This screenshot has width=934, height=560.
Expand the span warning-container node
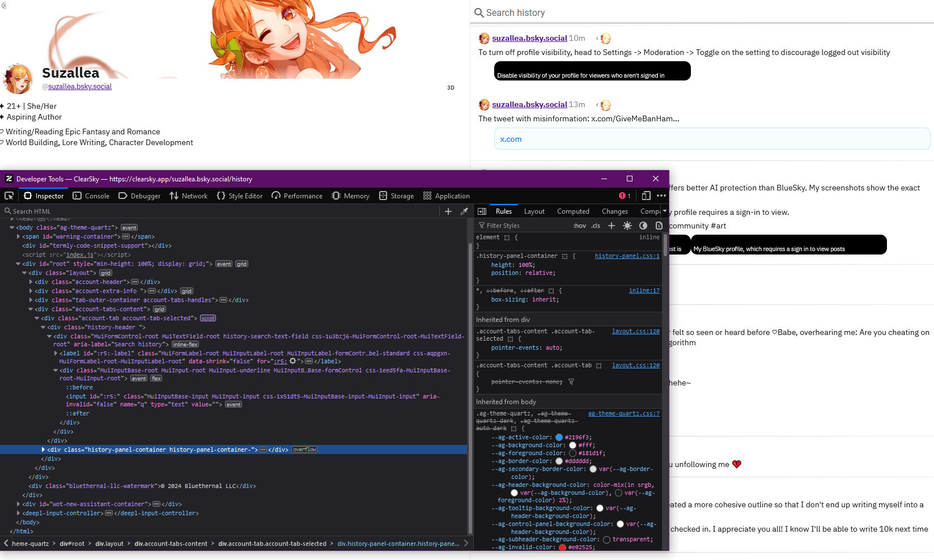[x=18, y=236]
